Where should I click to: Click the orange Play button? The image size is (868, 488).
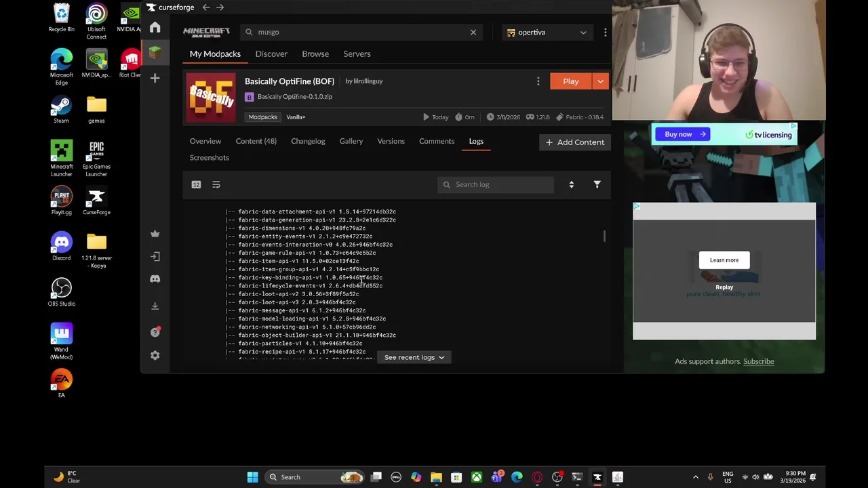[571, 81]
